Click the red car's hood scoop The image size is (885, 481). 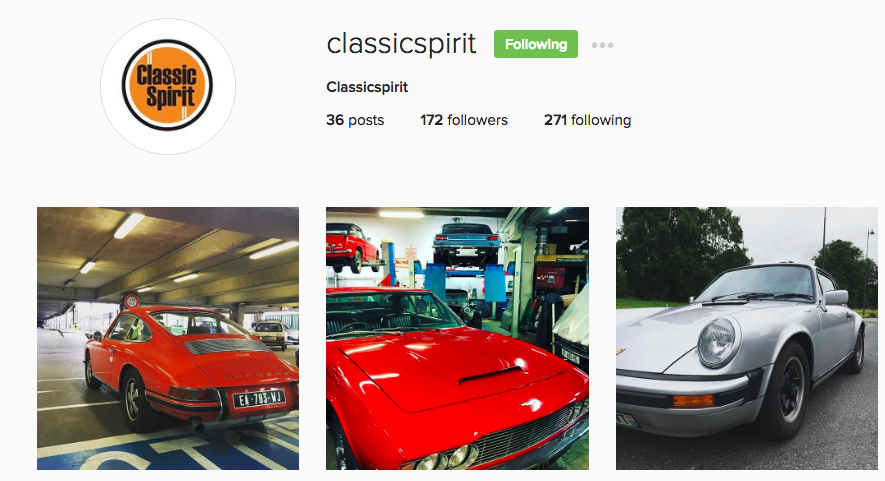tap(490, 374)
